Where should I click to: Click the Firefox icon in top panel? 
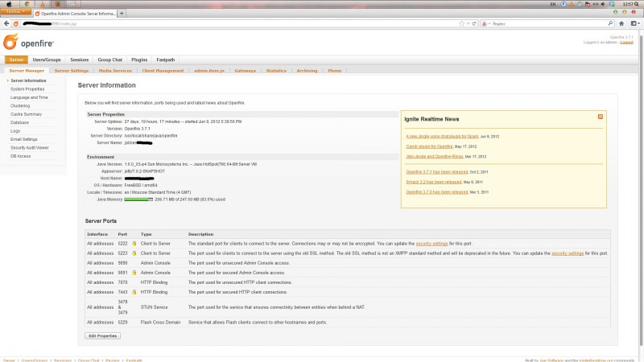tap(58, 4)
